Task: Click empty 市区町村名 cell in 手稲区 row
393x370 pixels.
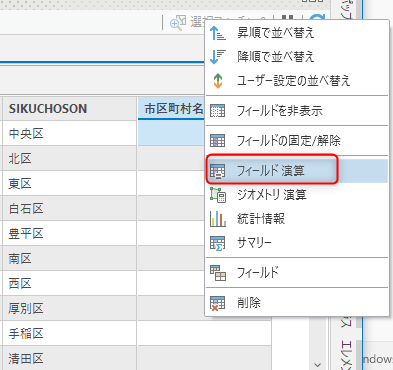Action: coord(204,333)
